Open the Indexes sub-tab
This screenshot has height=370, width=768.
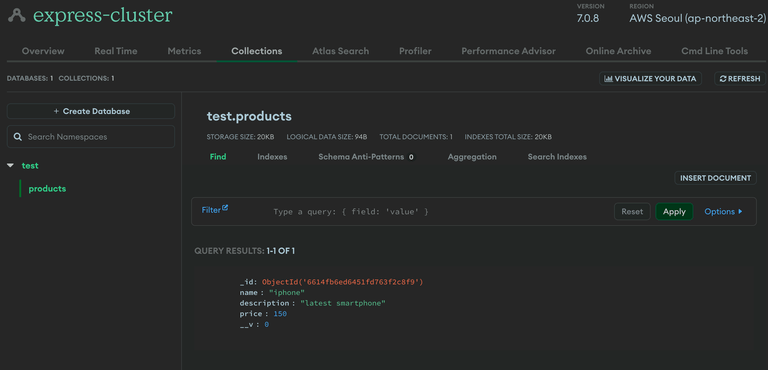click(272, 157)
